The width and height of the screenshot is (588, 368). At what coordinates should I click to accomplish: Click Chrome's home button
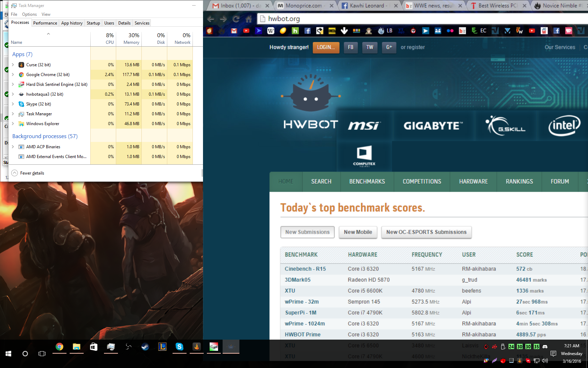[248, 19]
